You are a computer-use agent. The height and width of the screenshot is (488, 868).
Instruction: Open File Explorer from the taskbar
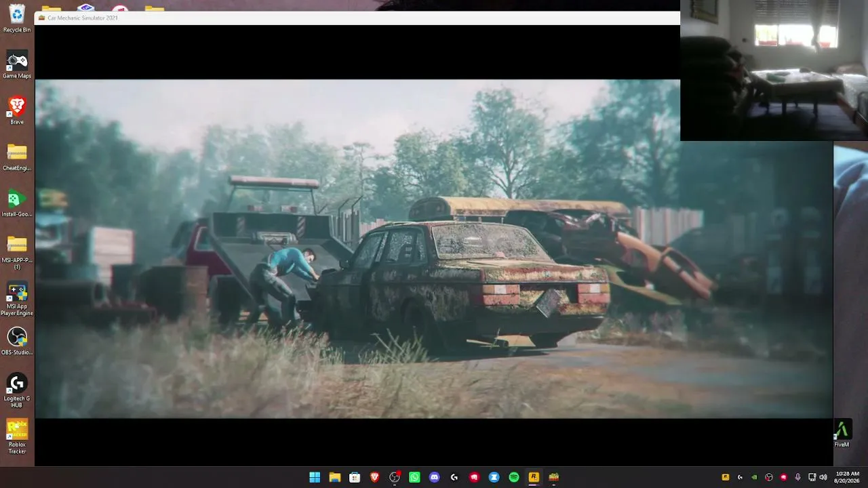coord(334,477)
